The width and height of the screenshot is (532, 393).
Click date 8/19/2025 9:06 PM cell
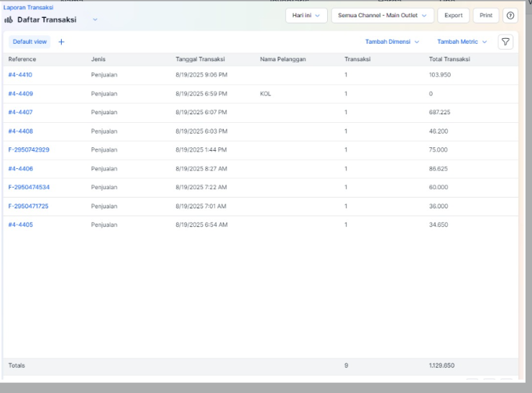(x=201, y=75)
